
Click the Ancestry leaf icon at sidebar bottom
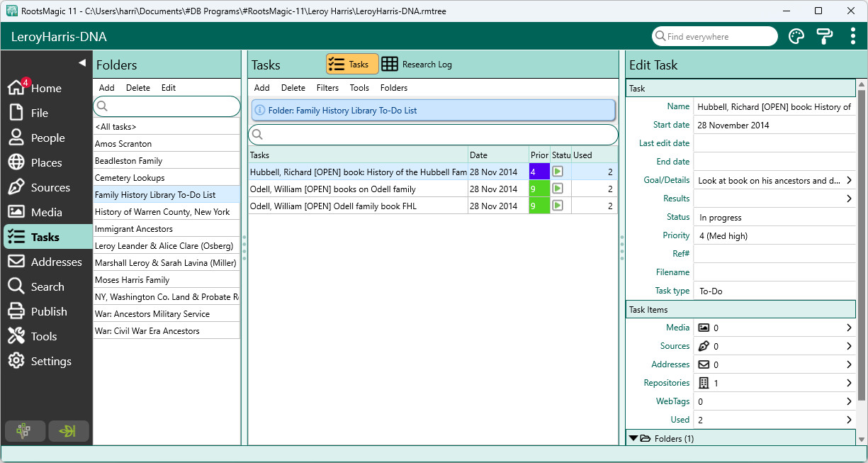69,431
